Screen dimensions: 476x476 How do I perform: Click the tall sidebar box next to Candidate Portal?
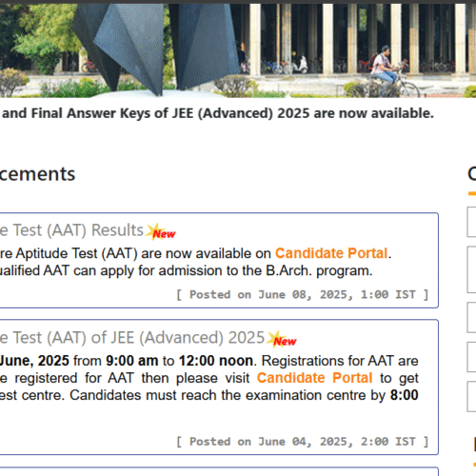471,269
